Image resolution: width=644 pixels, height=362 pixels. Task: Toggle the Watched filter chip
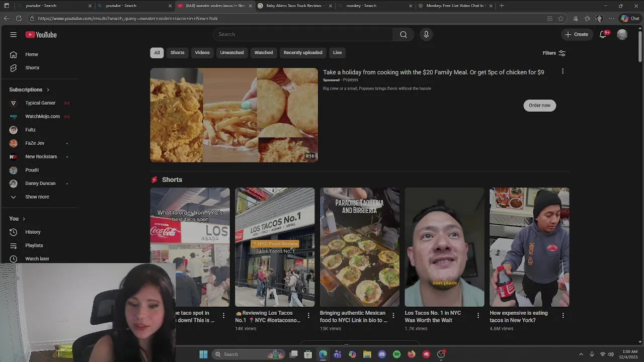[264, 53]
